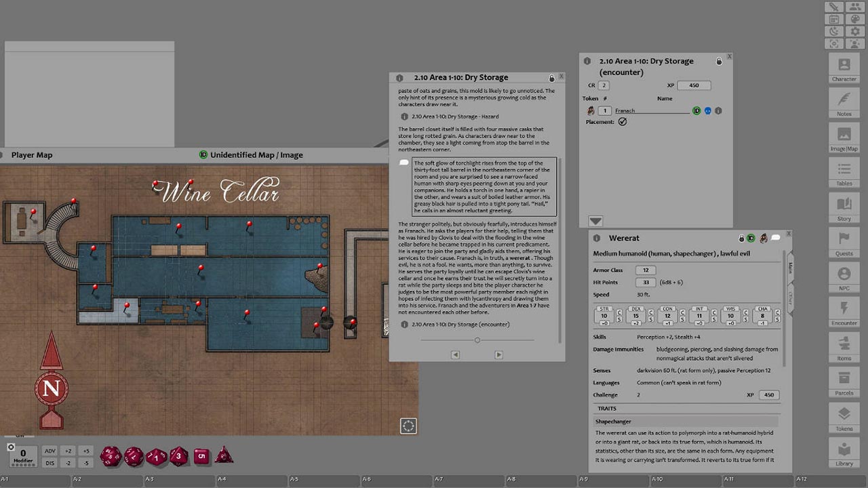This screenshot has height=488, width=868.
Task: Toggle the lock on the Dry Storage story window
Action: 551,77
